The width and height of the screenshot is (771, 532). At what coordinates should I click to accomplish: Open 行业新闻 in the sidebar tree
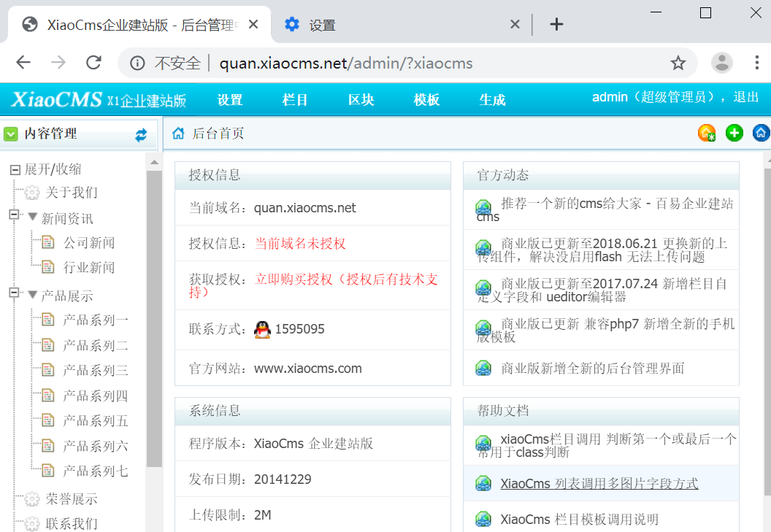click(89, 268)
